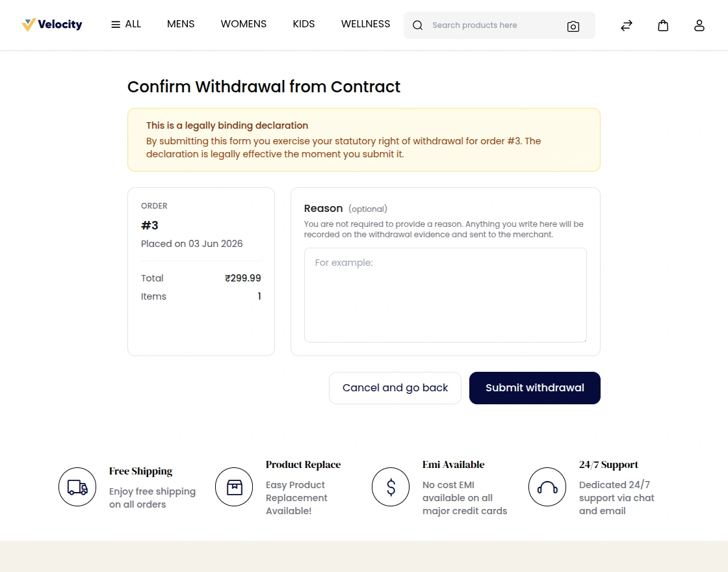Open the user account icon
The image size is (728, 572).
pos(699,25)
